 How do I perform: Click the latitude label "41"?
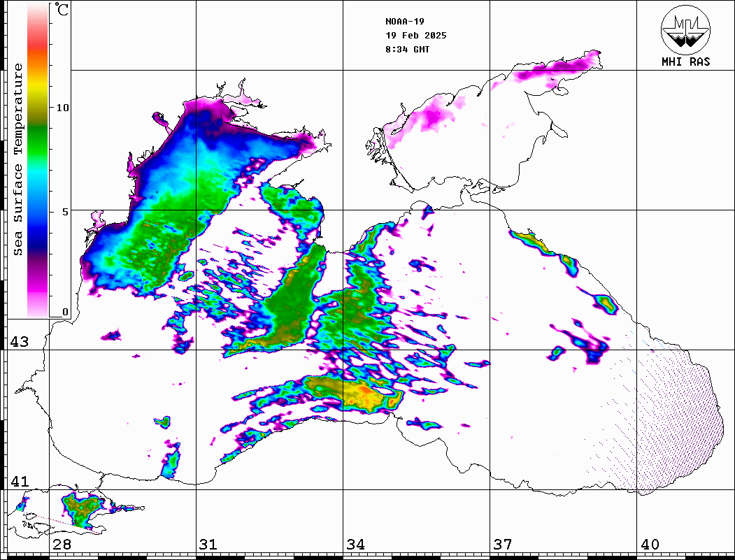point(20,481)
